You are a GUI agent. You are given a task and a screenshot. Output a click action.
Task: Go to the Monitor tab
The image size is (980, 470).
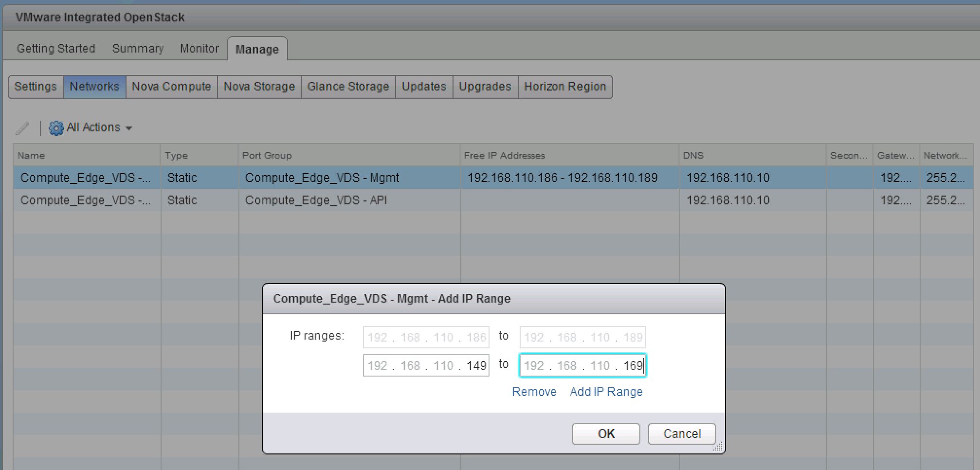click(x=199, y=49)
